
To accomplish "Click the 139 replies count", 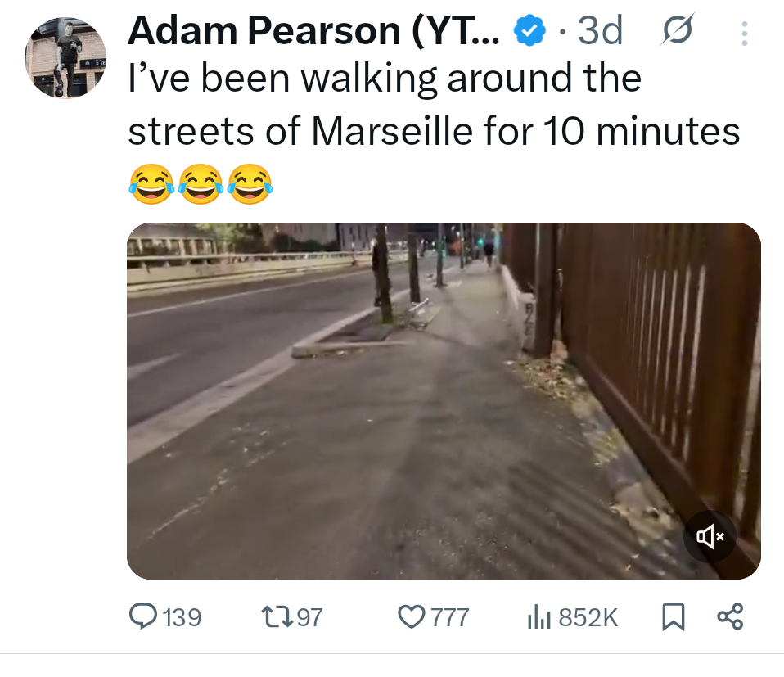I will click(182, 617).
